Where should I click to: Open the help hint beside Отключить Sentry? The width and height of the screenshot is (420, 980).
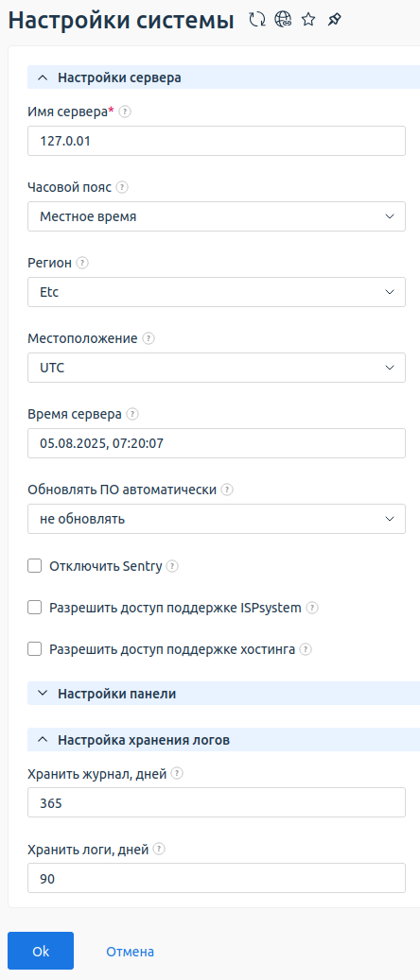(172, 566)
